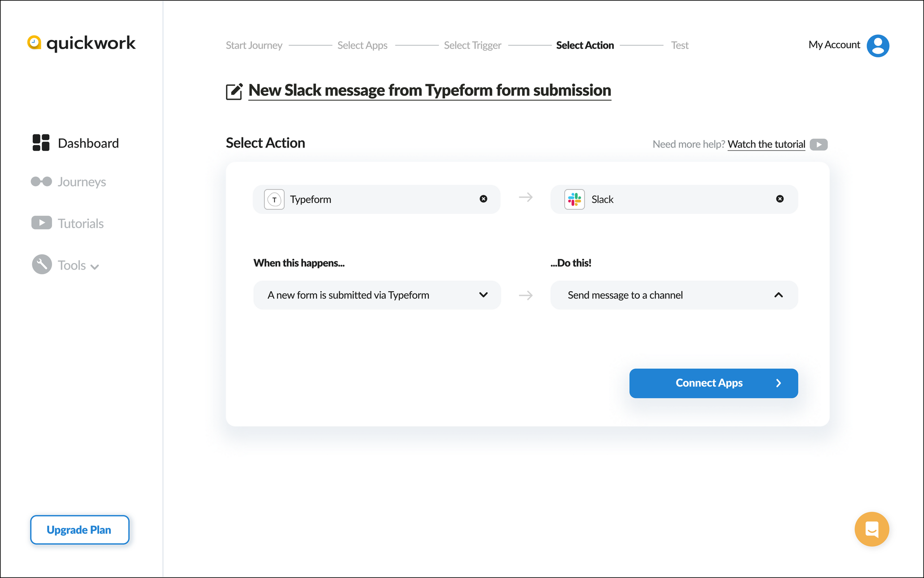Click the quickwork logo
This screenshot has width=924, height=578.
[x=81, y=43]
